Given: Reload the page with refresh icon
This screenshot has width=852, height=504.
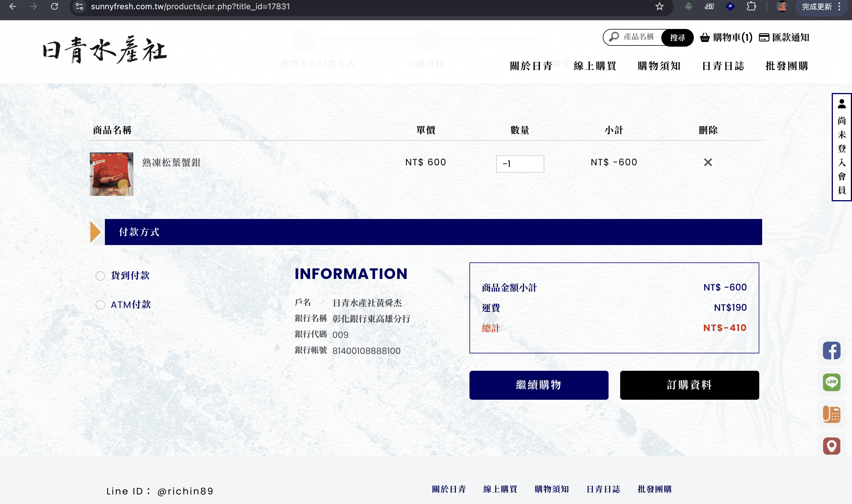Looking at the screenshot, I should click(54, 6).
